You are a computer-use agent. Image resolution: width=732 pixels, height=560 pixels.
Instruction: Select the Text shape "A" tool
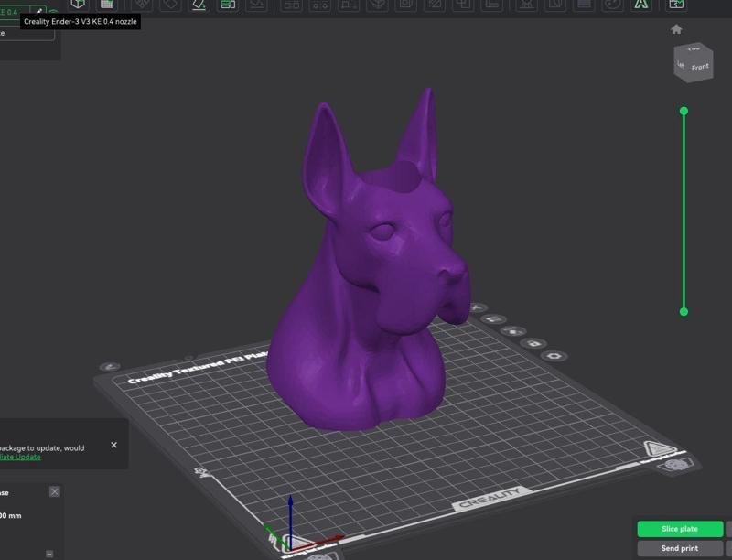click(x=641, y=5)
